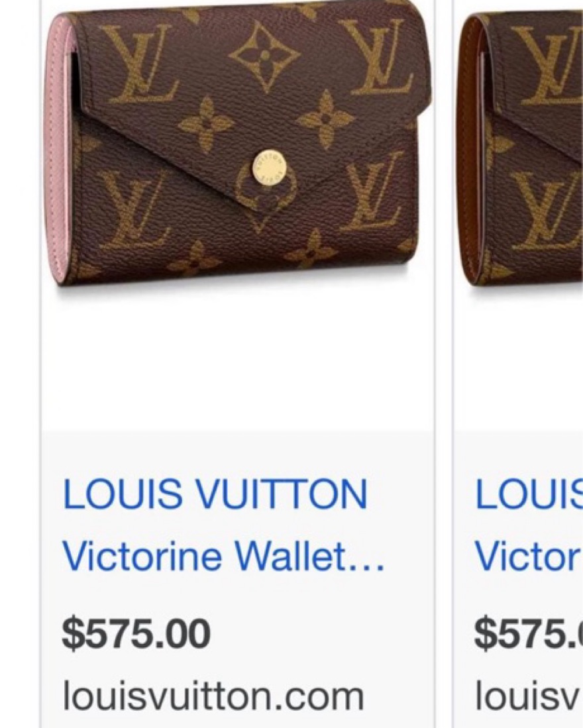
Task: Open the brown-lined wallet image at right
Action: pos(520,148)
